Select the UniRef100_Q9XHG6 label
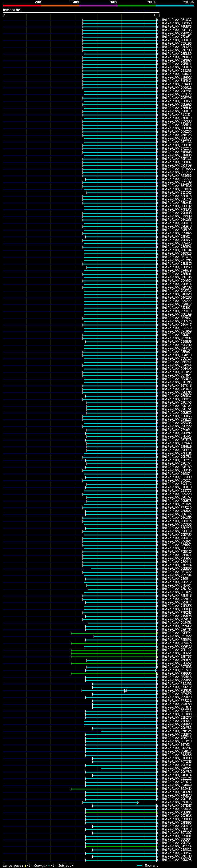197x868 pixels. click(x=176, y=816)
